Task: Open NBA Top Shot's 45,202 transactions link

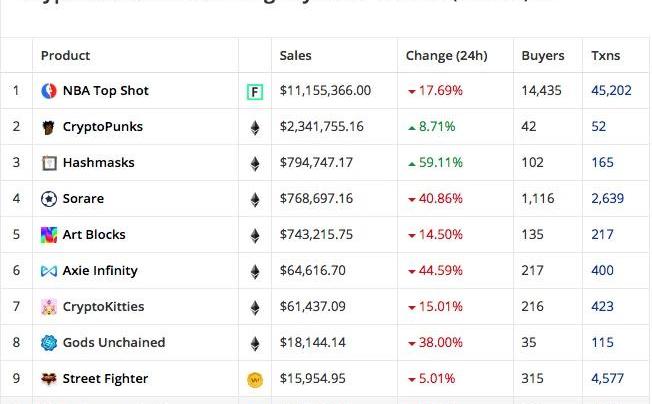Action: pos(611,91)
